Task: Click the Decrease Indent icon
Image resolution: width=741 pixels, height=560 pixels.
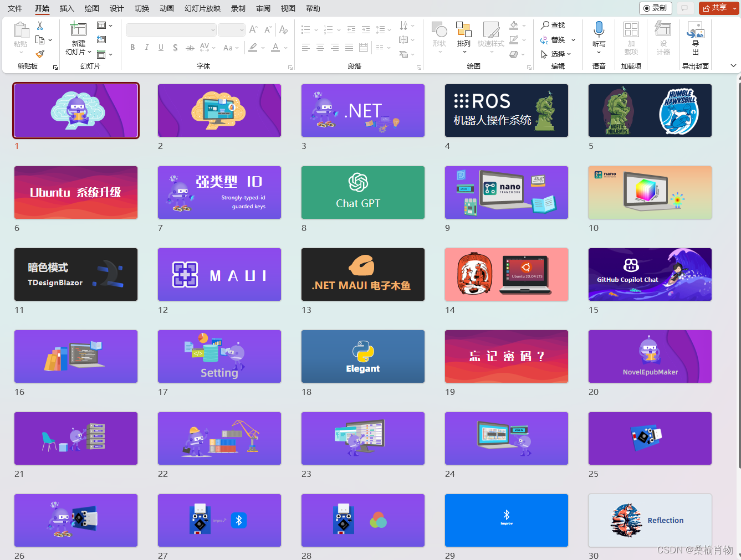Action: tap(351, 29)
